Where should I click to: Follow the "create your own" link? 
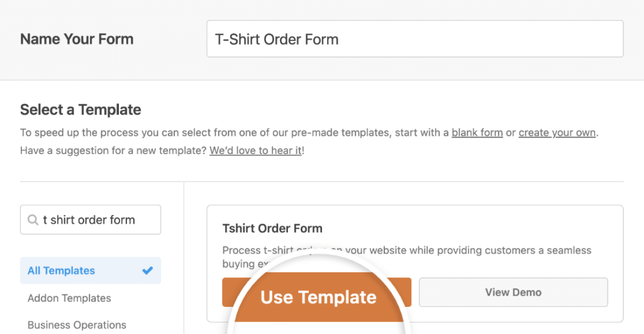click(x=557, y=133)
